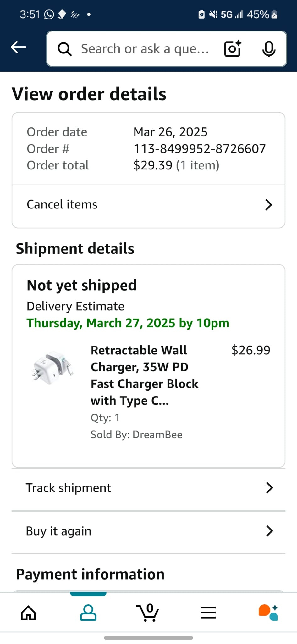Screen dimensions: 297x644
Task: Tap the Buy it again chevron
Action: pyautogui.click(x=269, y=531)
